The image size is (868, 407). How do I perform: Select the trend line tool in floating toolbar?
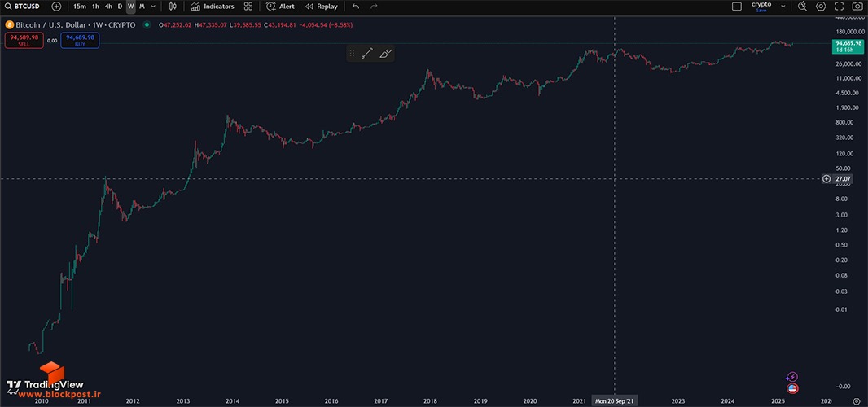pos(366,54)
